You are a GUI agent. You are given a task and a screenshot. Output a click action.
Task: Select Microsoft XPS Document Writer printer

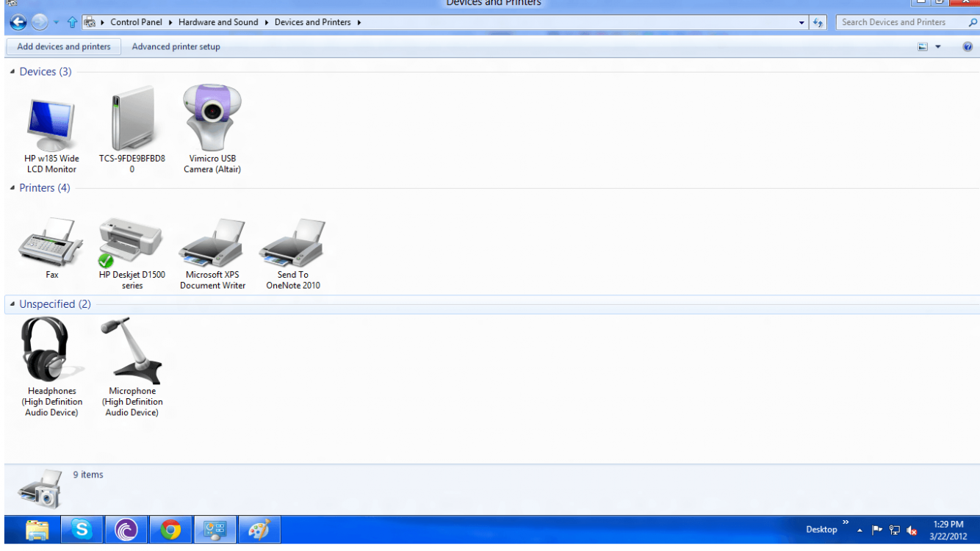pos(212,253)
